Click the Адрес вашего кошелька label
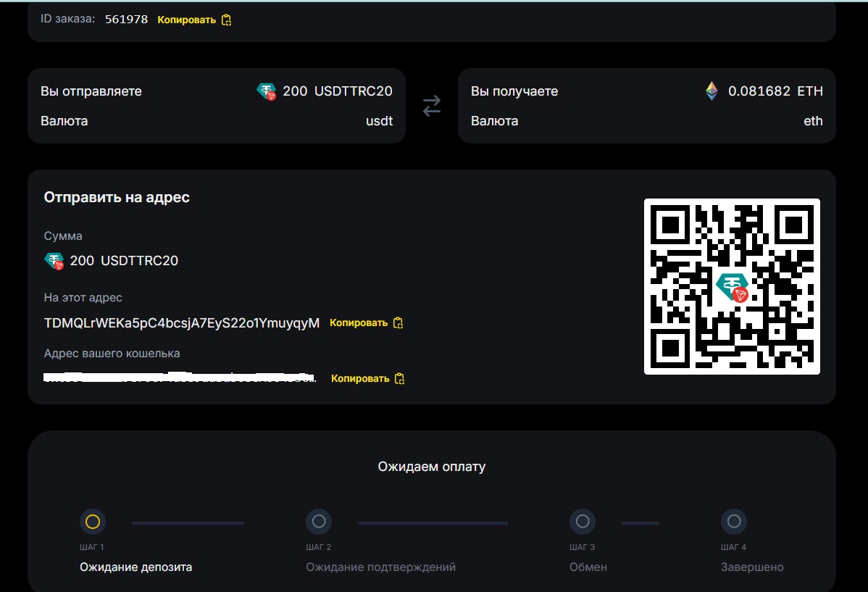The width and height of the screenshot is (868, 592). [112, 354]
